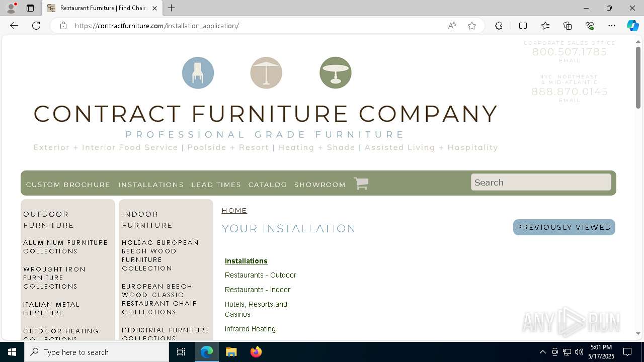Image resolution: width=644 pixels, height=362 pixels.
Task: Open Restaurants - Outdoor link
Action: point(261,275)
